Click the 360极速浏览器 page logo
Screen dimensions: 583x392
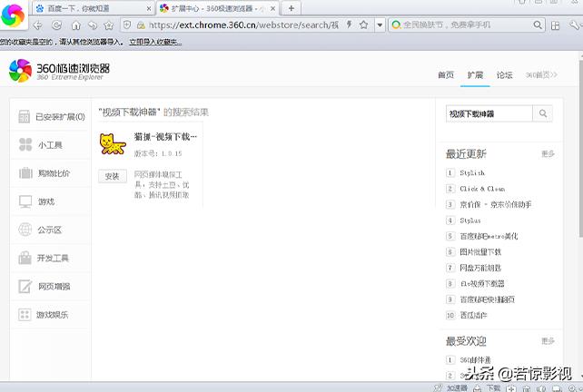[x=60, y=71]
